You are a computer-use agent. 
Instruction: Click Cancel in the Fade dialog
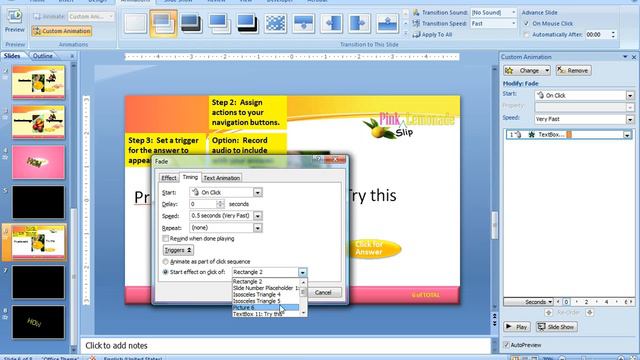point(323,292)
